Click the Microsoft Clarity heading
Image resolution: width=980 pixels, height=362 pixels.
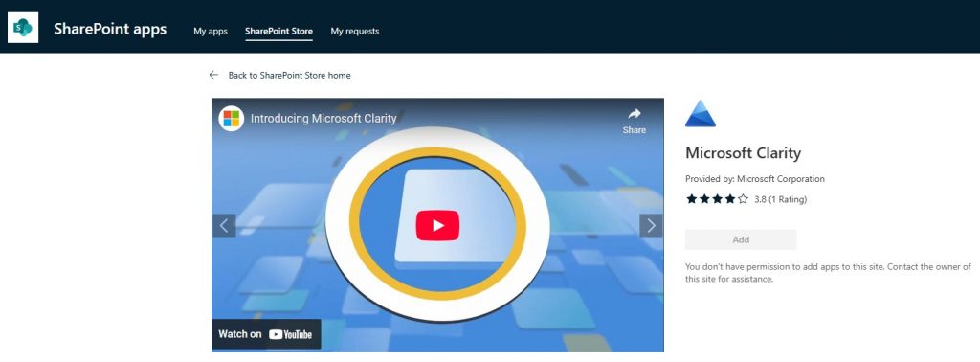(743, 153)
